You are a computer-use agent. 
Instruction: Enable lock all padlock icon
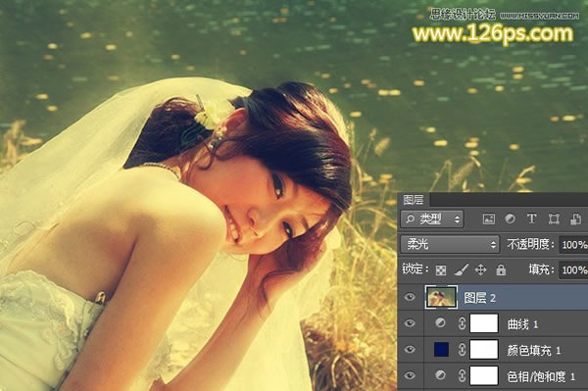(x=501, y=269)
